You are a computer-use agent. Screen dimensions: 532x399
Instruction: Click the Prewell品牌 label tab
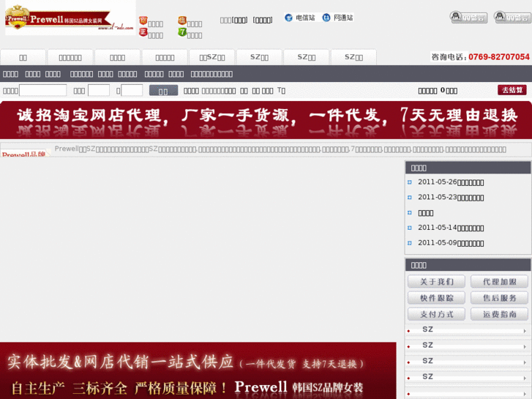[x=24, y=154]
